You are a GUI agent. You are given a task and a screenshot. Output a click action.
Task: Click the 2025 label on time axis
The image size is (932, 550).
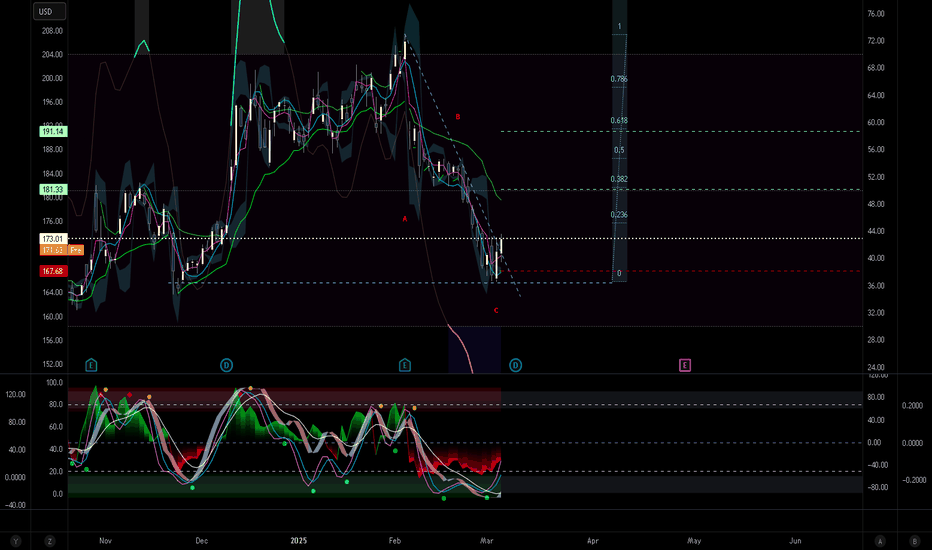[298, 541]
